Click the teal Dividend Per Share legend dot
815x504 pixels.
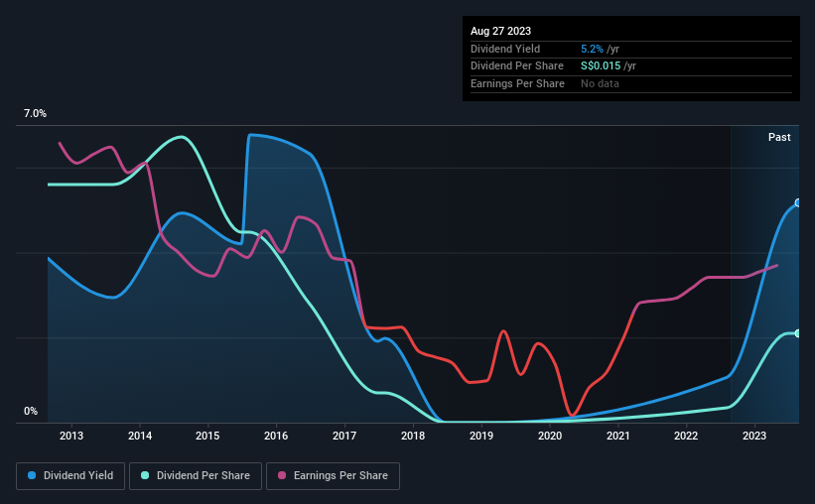pyautogui.click(x=145, y=475)
